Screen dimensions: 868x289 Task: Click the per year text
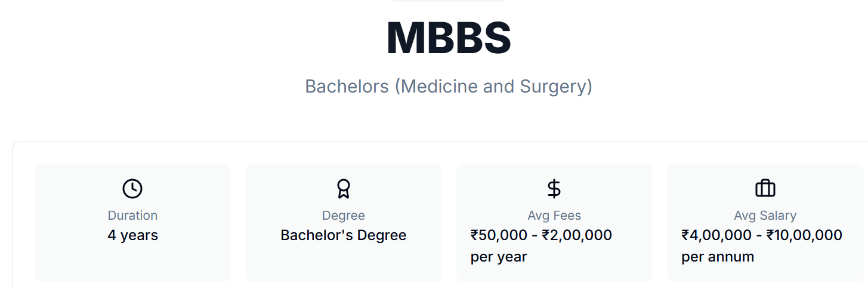click(x=499, y=257)
